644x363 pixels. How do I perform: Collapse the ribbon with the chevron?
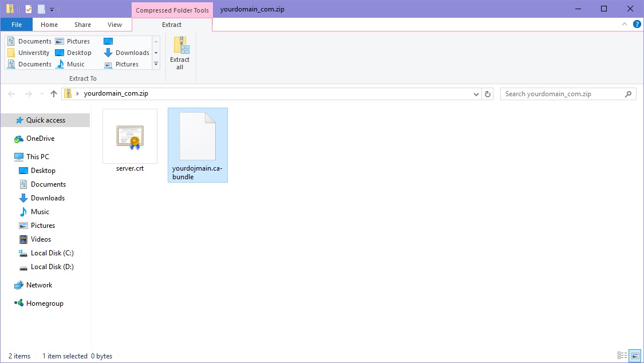pyautogui.click(x=625, y=25)
